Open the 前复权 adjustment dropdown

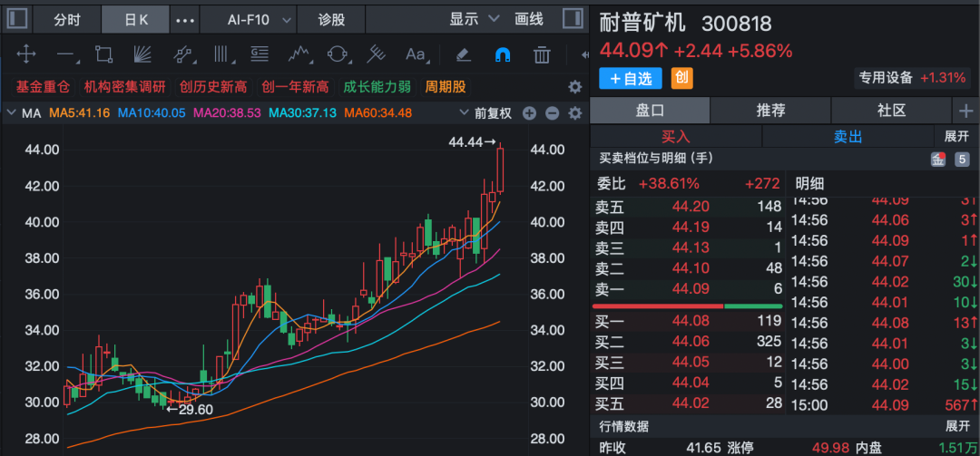coord(493,113)
